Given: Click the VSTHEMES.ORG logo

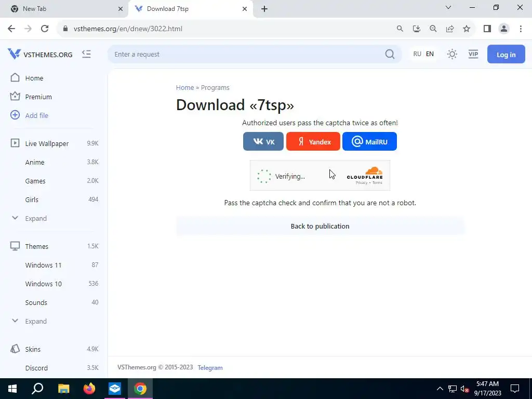Looking at the screenshot, I should pos(40,54).
